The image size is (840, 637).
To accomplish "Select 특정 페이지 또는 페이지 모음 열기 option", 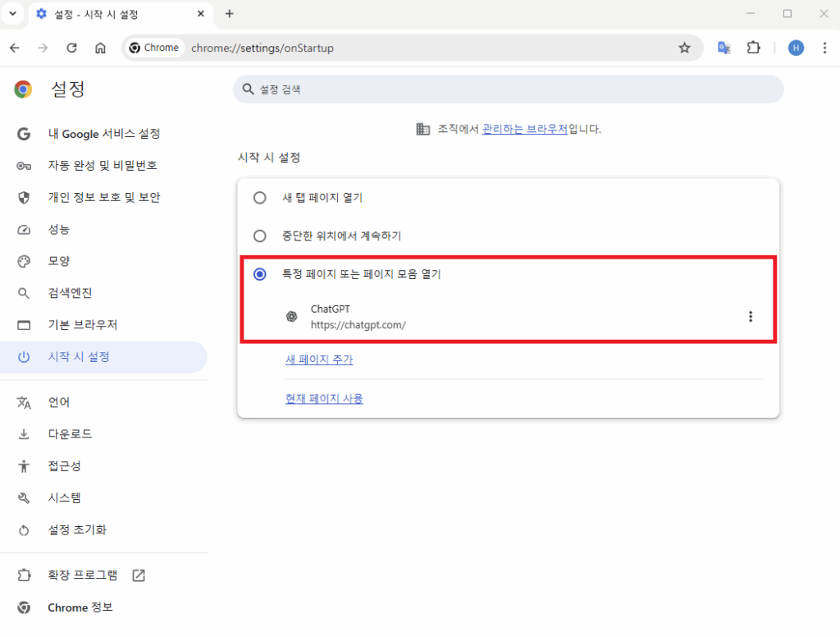I will pyautogui.click(x=260, y=274).
